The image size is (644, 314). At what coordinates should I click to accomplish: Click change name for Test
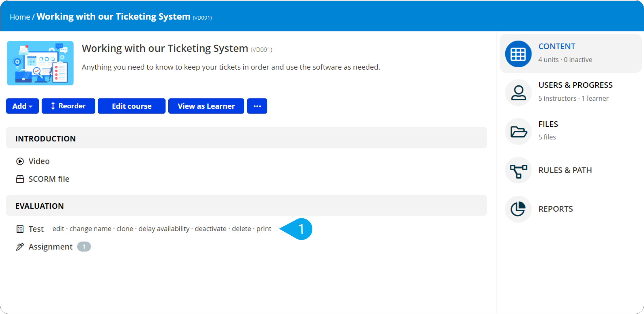pos(90,229)
